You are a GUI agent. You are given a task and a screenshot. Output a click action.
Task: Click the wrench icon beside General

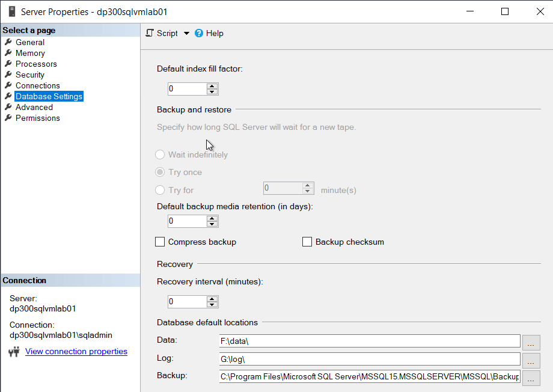8,42
